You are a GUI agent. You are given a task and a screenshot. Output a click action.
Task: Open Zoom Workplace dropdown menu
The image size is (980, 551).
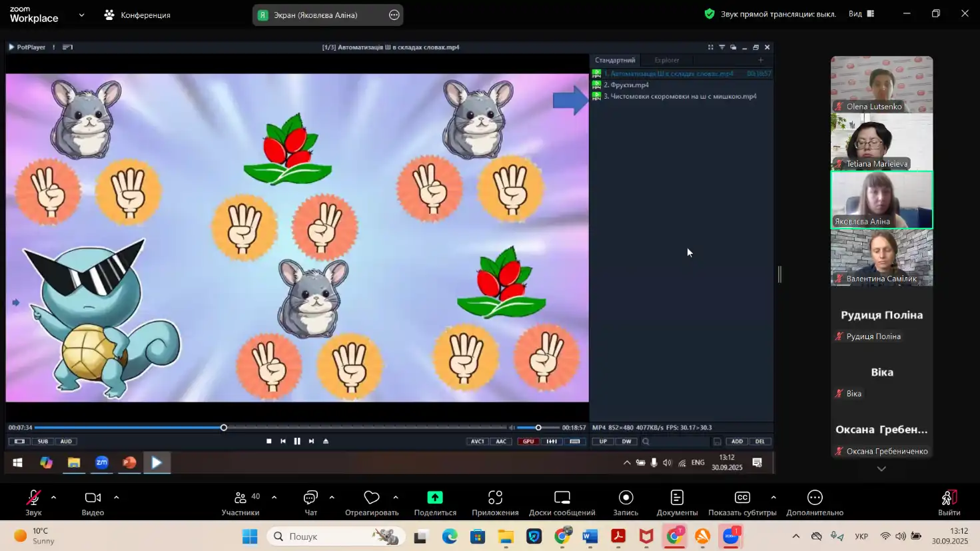[81, 15]
